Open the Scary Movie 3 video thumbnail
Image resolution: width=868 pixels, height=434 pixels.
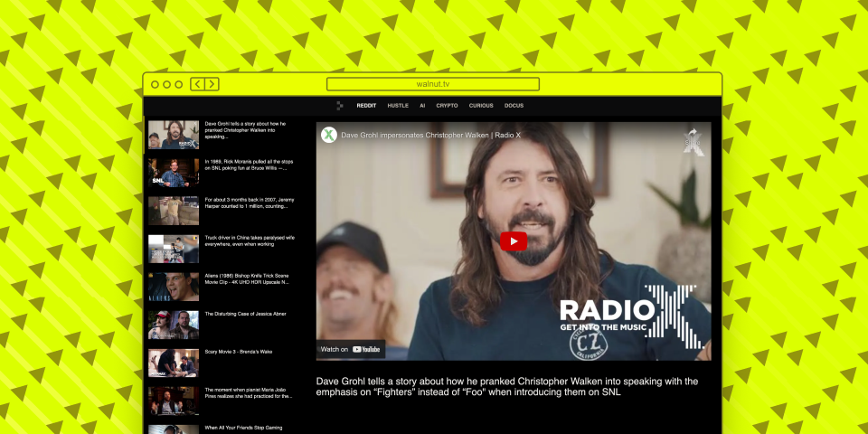click(x=174, y=363)
